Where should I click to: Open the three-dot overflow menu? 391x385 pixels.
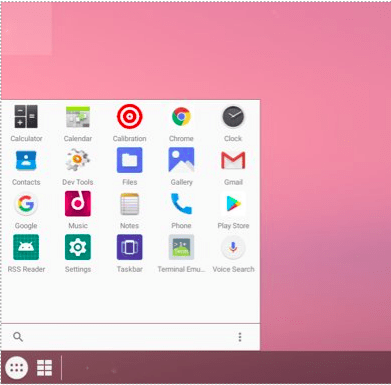240,337
